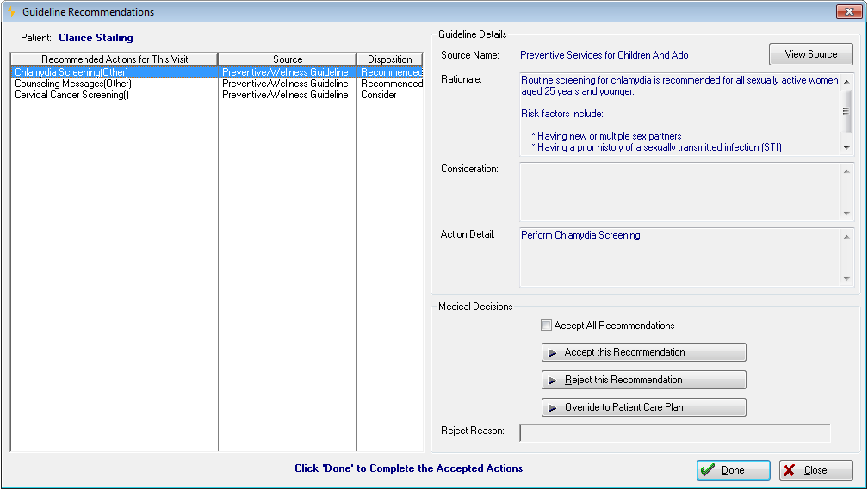
Task: Click Preventive/Wellness Guideline in Cervical Cancer row
Action: (x=285, y=95)
